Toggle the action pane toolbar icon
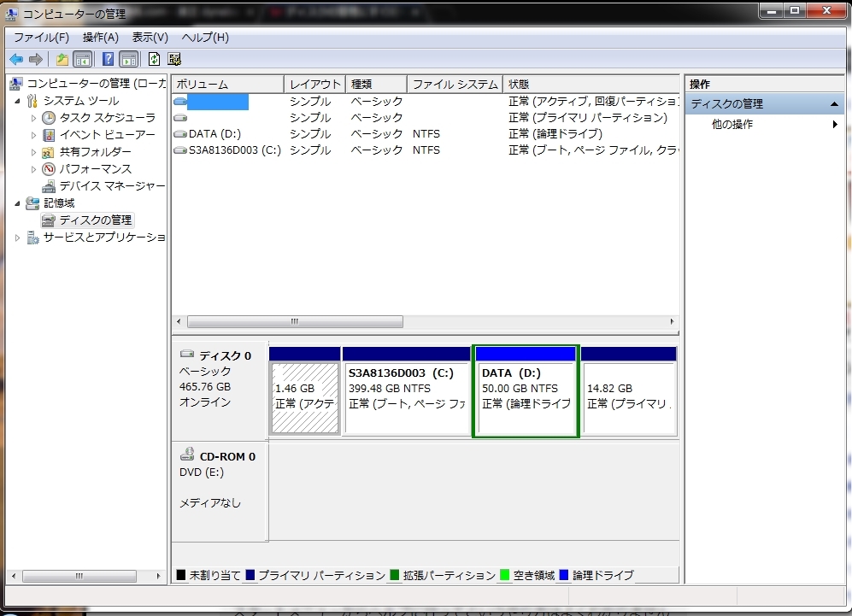This screenshot has height=616, width=852. point(129,59)
